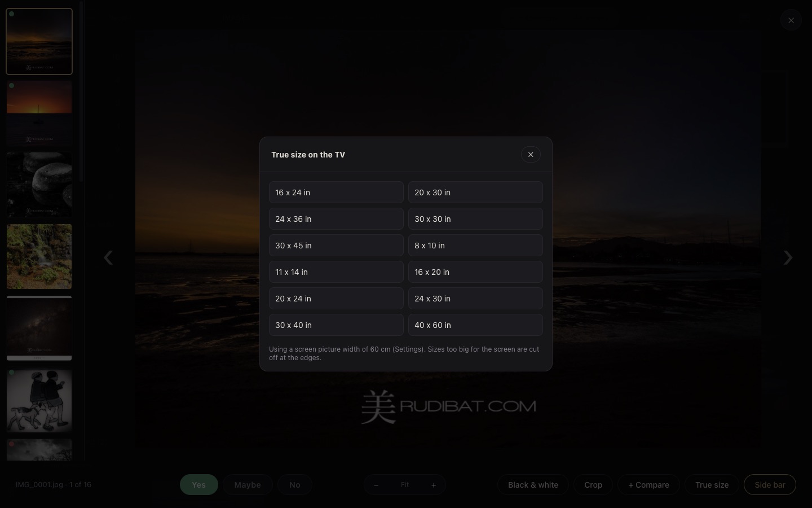The image size is (812, 508).
Task: Go to the next photo arrow
Action: [788, 258]
